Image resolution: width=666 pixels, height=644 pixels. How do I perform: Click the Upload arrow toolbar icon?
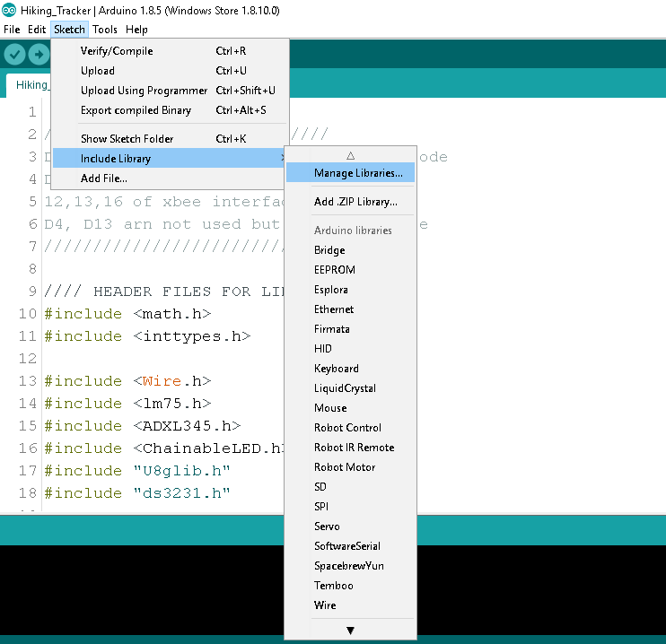click(39, 54)
